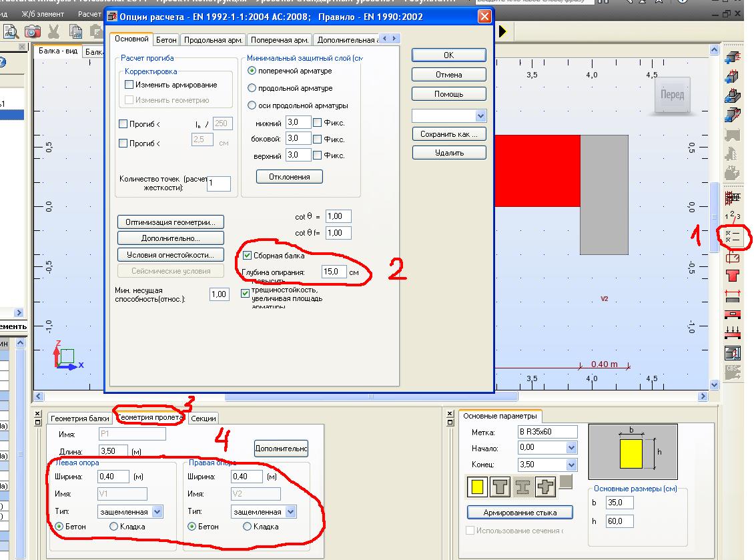The height and width of the screenshot is (560, 754).
Task: Click the distributed load arrows icon
Action: tap(733, 332)
